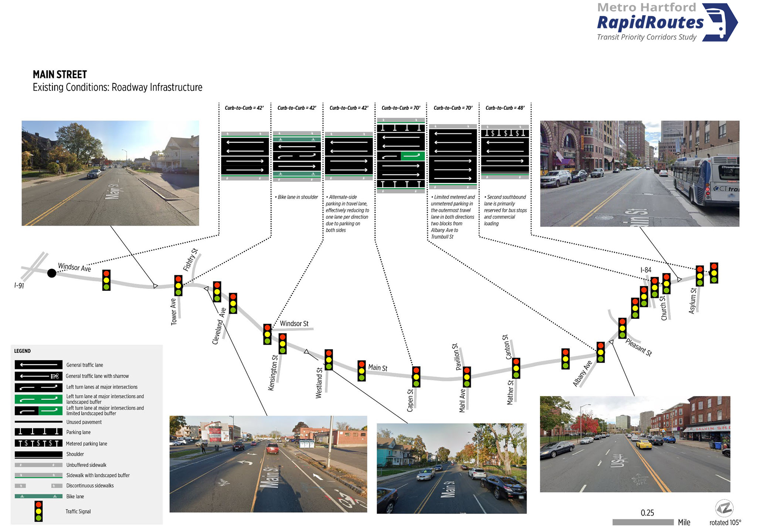Click the General traffic lane legend symbol
Viewport: 757px width, 532px height.
38,365
